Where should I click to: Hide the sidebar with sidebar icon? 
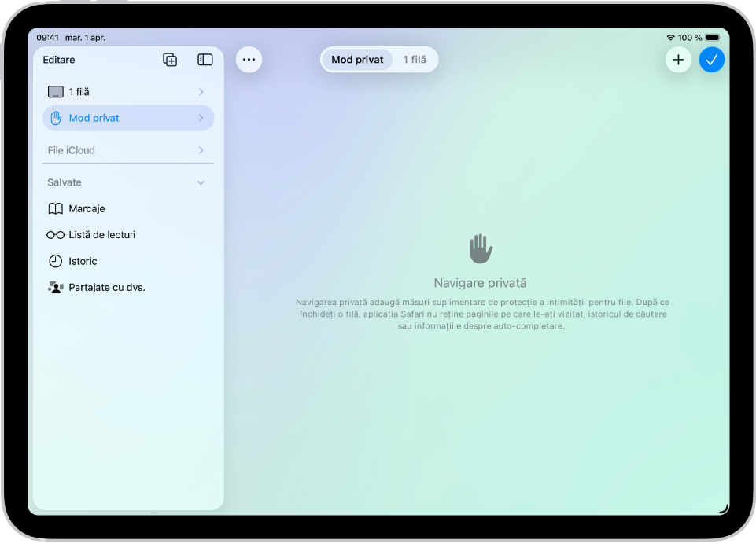pyautogui.click(x=205, y=60)
